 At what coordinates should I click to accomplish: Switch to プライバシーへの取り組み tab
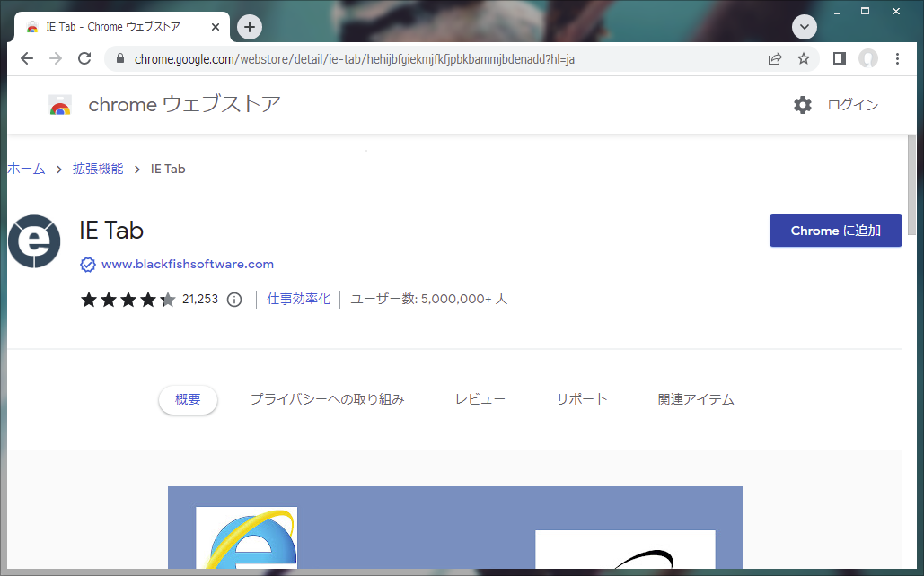[x=328, y=399]
